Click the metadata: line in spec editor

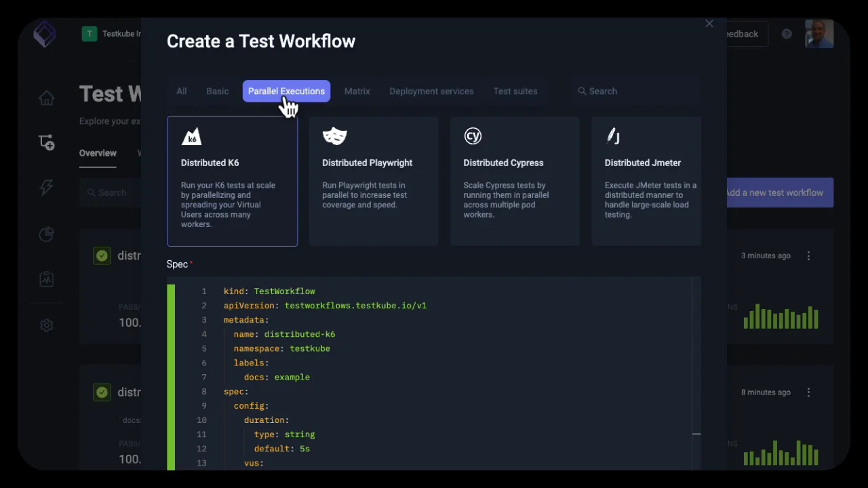[246, 320]
